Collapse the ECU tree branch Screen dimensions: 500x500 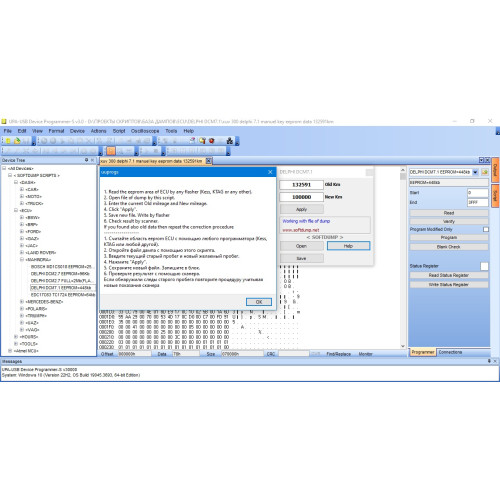click(x=16, y=210)
